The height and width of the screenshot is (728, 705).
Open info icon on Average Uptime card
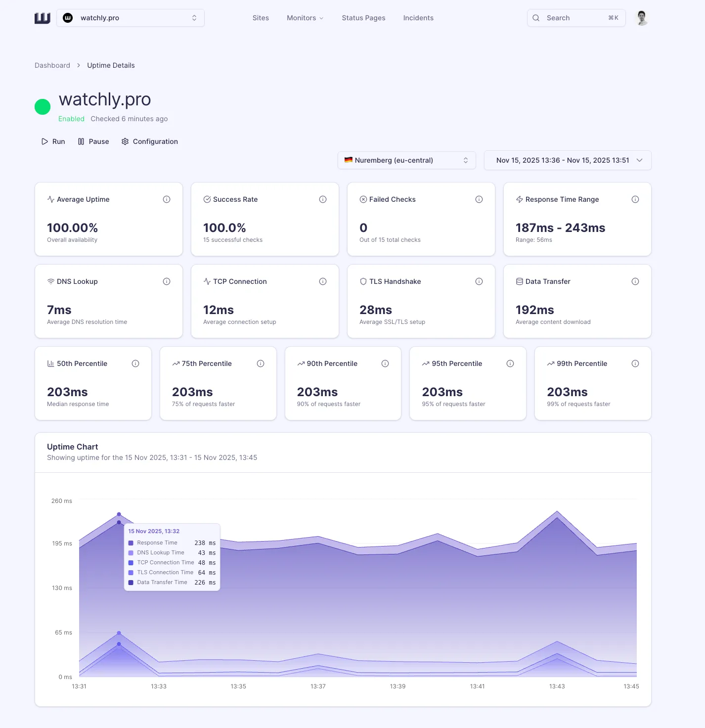[167, 199]
